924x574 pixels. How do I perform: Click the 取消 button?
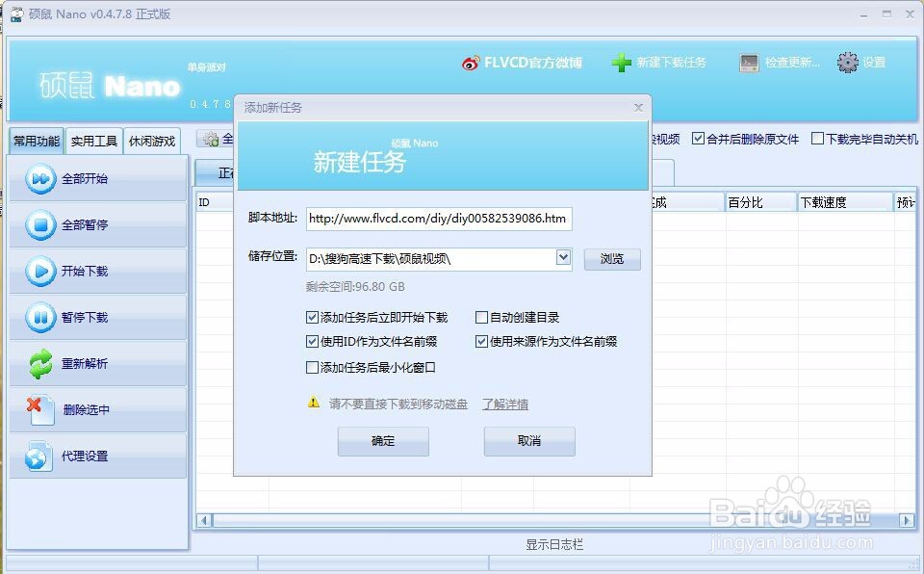pos(529,441)
